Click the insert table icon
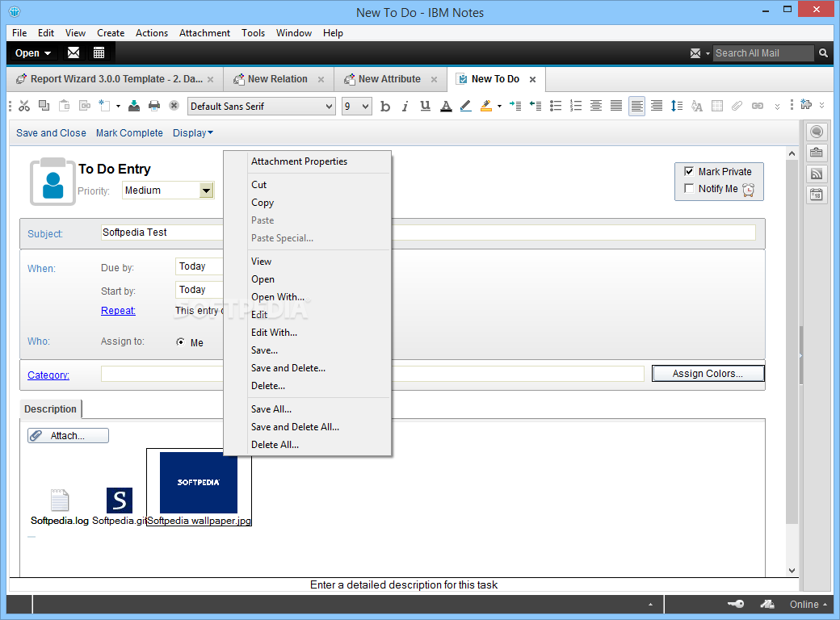Viewport: 840px width, 620px height. [716, 106]
